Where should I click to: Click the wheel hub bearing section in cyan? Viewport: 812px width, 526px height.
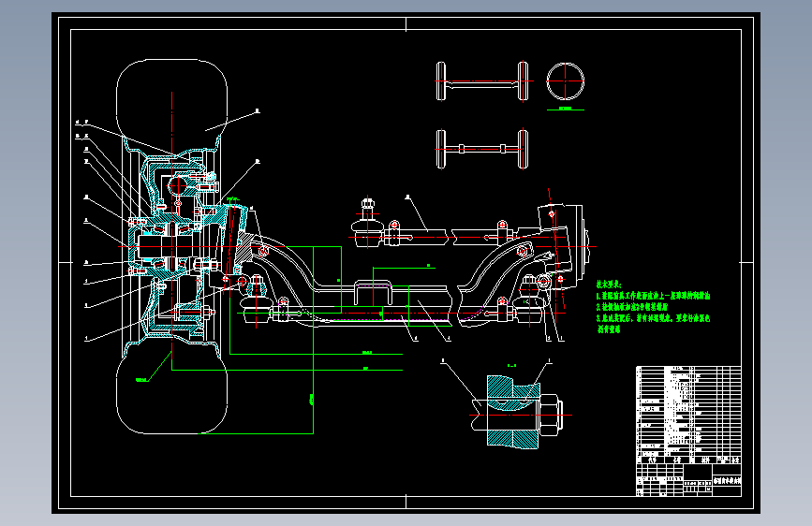tap(166, 247)
